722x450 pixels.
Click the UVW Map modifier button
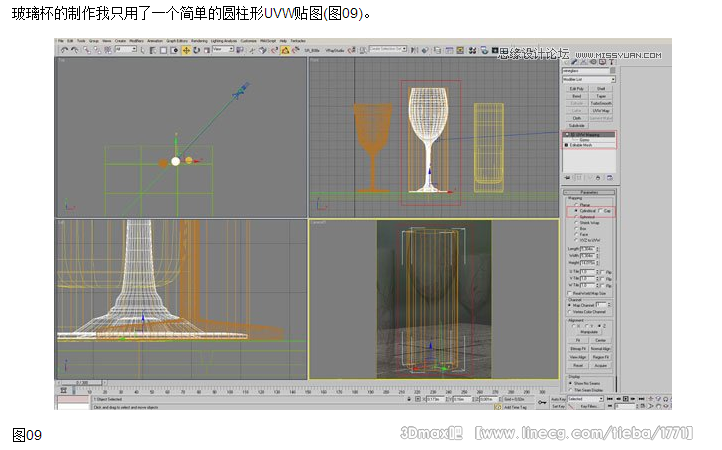tap(601, 111)
